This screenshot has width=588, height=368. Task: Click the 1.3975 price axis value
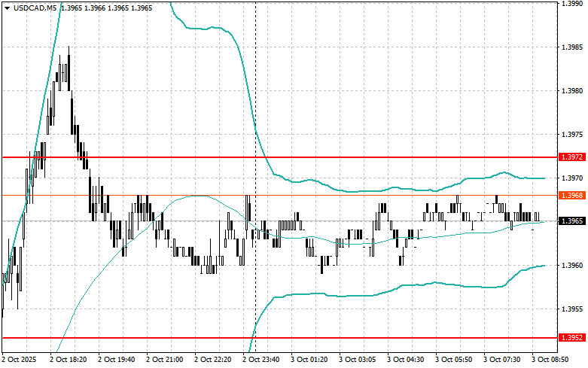[572, 134]
